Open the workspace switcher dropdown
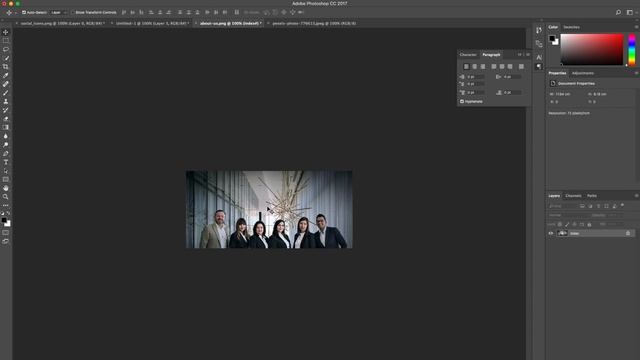 (x=631, y=12)
